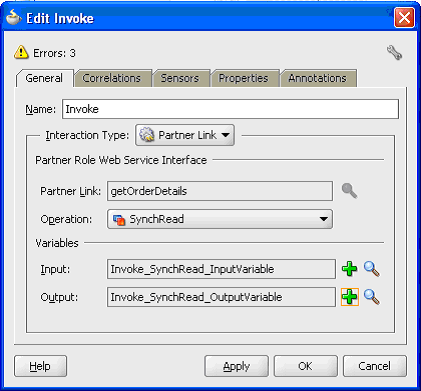Viewport: 421px width, 391px height.
Task: Open the Interaction Type Partner Link dropdown
Action: tap(185, 135)
